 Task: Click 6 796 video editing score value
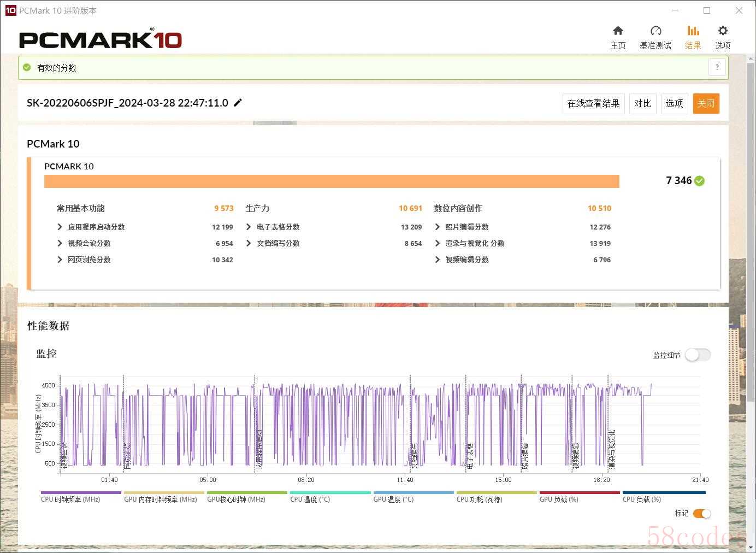602,260
